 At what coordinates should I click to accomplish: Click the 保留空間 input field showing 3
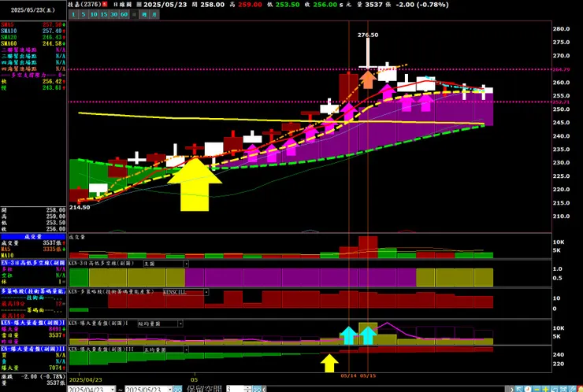pyautogui.click(x=235, y=389)
